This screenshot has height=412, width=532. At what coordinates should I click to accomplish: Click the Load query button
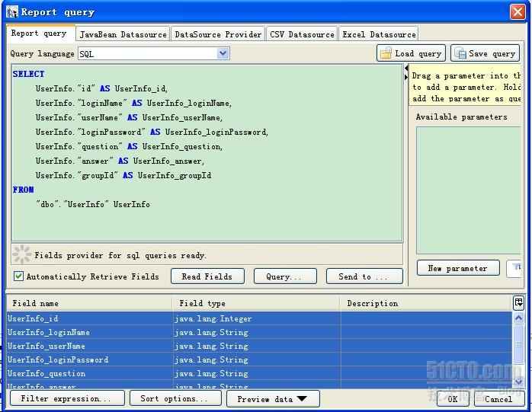(x=411, y=53)
